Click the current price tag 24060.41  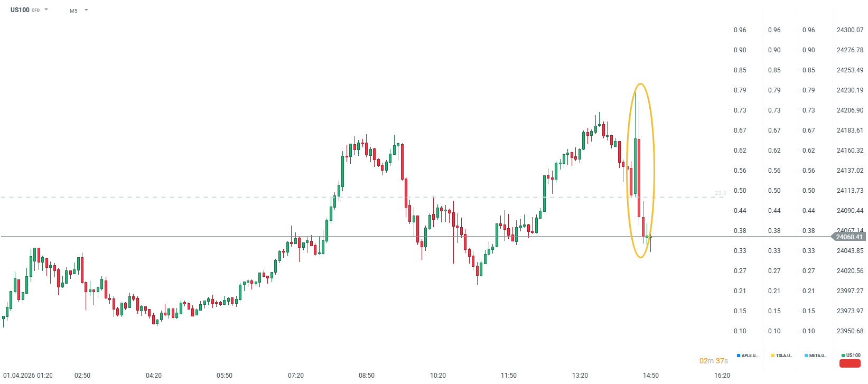pos(849,237)
